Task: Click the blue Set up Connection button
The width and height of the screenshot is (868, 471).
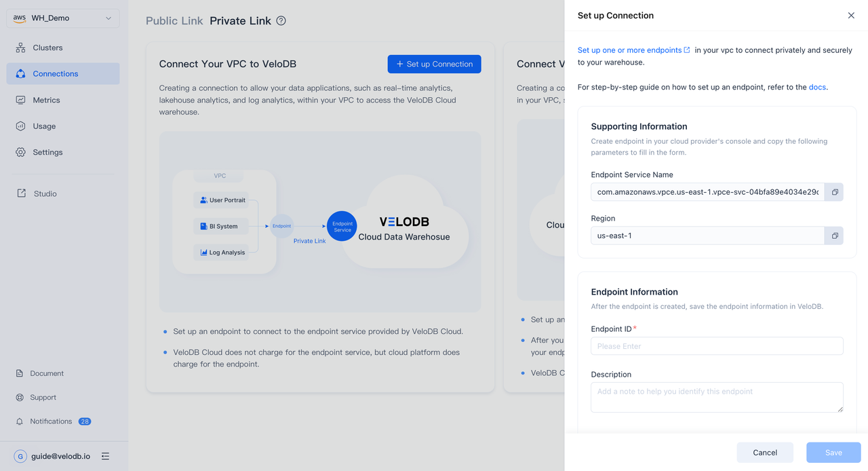Action: coord(434,64)
